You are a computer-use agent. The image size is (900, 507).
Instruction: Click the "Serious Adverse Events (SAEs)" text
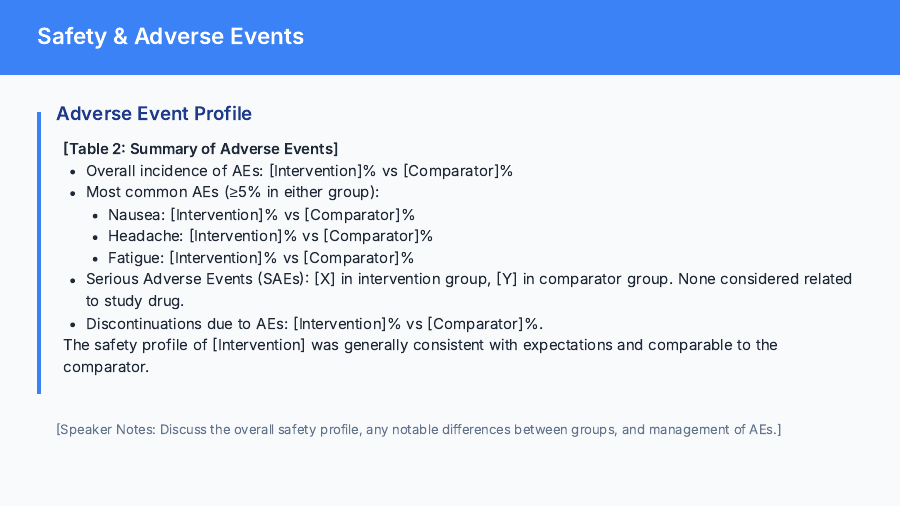tap(196, 279)
